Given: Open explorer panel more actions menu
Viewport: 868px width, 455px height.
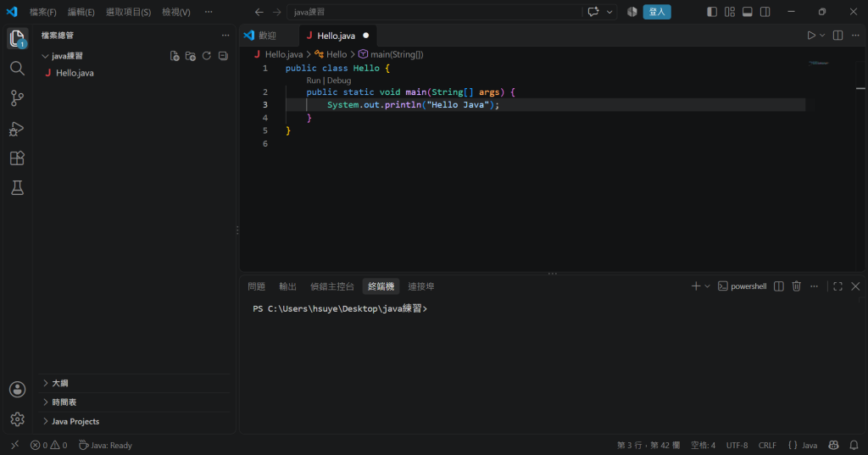Looking at the screenshot, I should click(225, 36).
